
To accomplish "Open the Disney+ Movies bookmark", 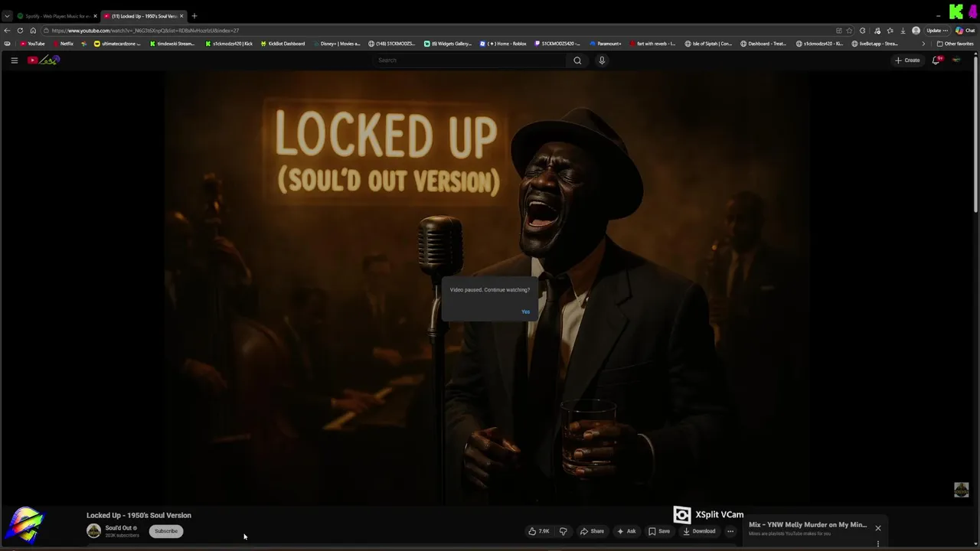I will 337,44.
